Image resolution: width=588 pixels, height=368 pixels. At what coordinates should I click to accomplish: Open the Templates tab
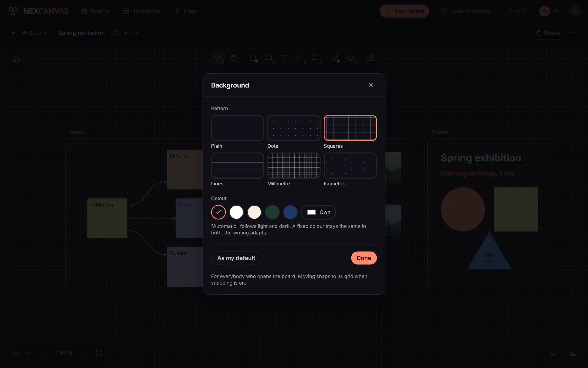(x=142, y=11)
